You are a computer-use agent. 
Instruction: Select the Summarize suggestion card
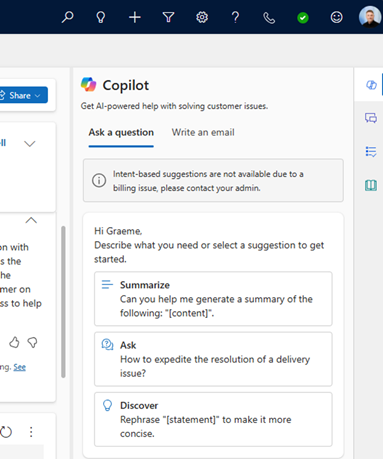tap(213, 299)
